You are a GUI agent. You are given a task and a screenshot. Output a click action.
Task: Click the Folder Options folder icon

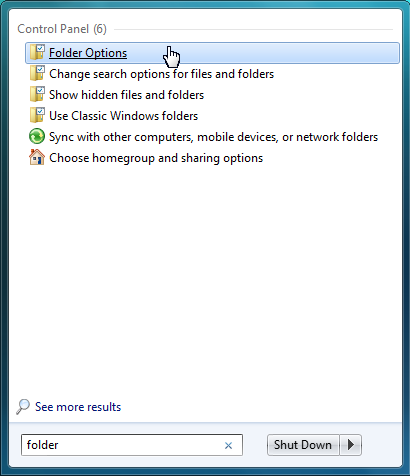[x=37, y=53]
